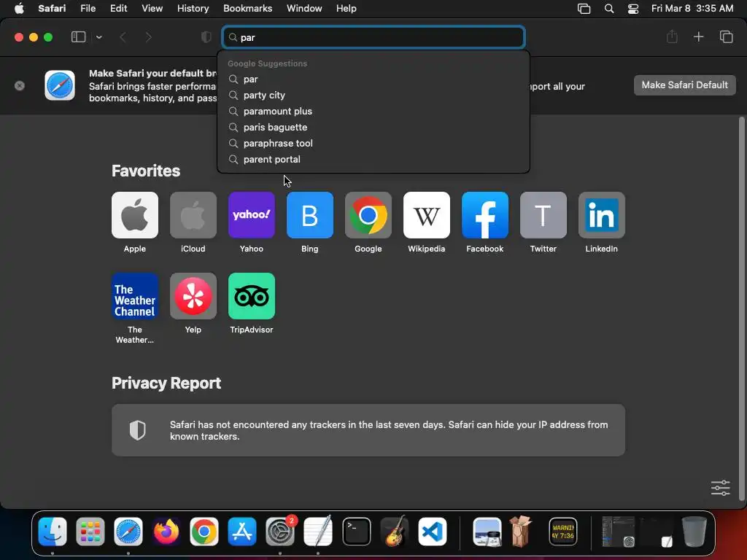Open the Yahoo favorite
Screen dimensions: 747x560
coord(252,215)
